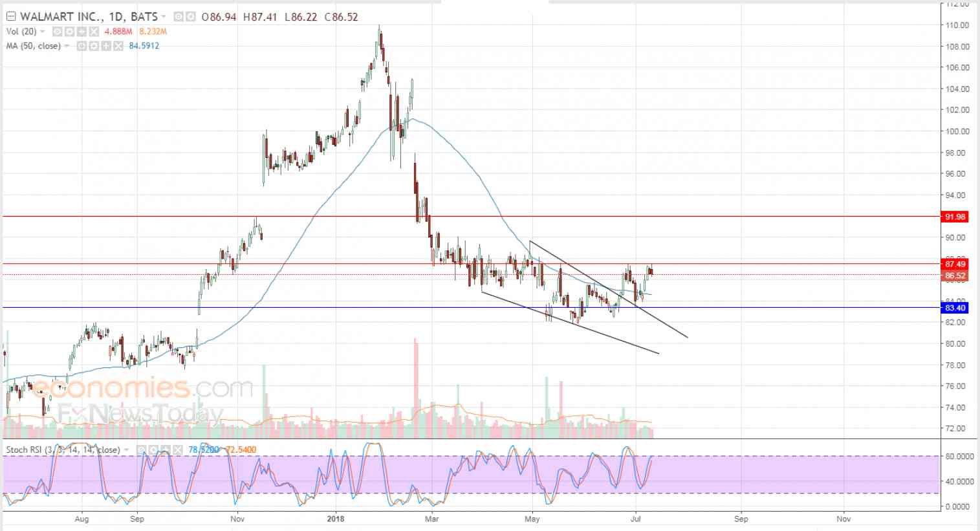Click the red 87.49 price label

click(x=955, y=264)
